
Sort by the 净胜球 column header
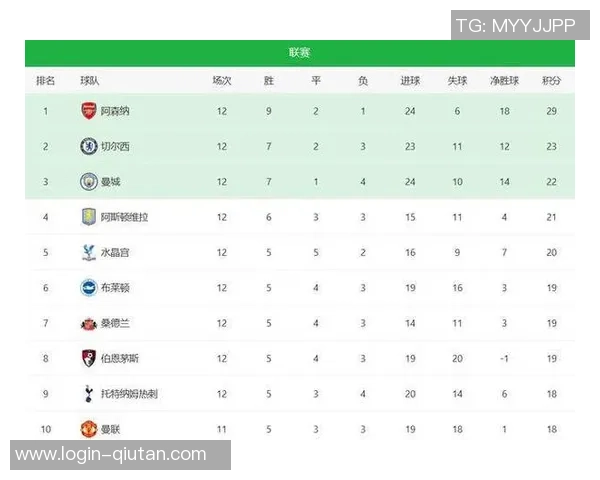coord(504,81)
